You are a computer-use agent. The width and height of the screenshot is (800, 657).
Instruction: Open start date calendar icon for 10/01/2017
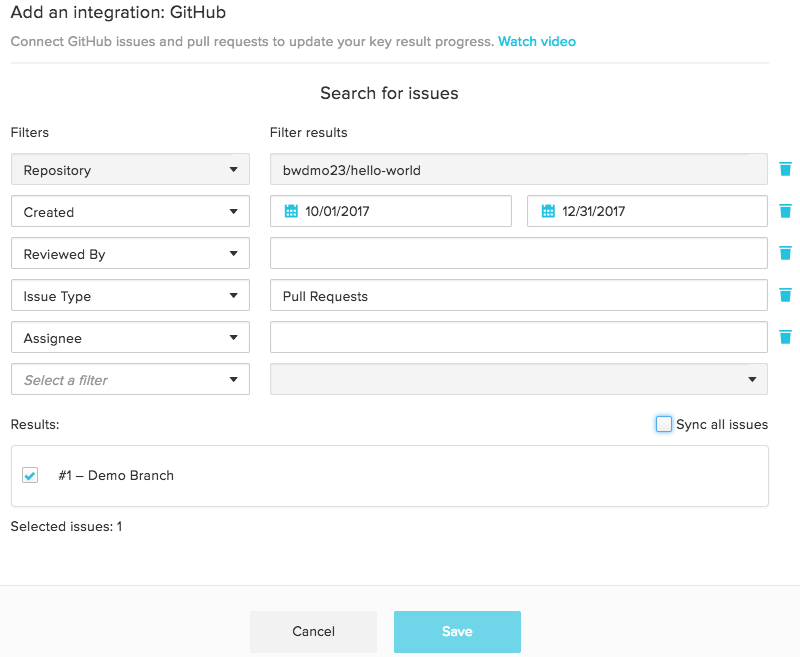click(291, 211)
